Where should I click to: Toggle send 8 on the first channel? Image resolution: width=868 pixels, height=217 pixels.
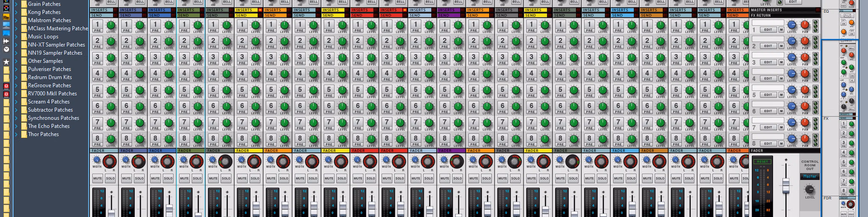[x=97, y=138]
